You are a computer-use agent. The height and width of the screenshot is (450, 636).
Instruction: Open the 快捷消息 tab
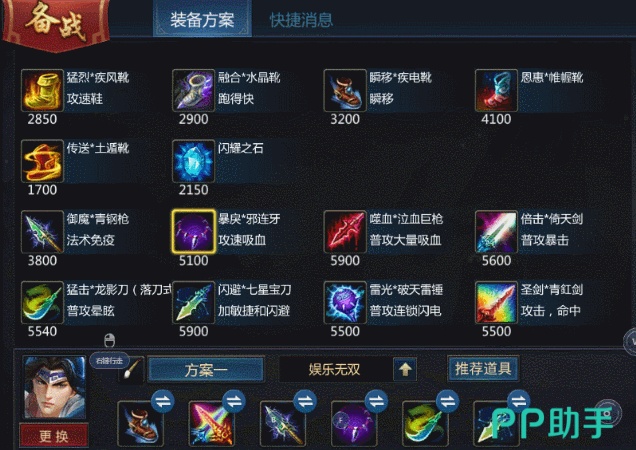tap(301, 19)
